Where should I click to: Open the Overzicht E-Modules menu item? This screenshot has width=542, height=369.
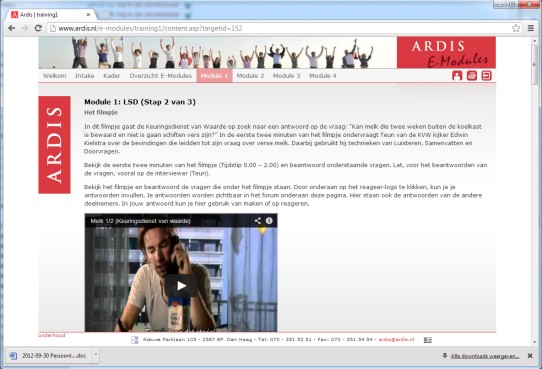pyautogui.click(x=160, y=76)
